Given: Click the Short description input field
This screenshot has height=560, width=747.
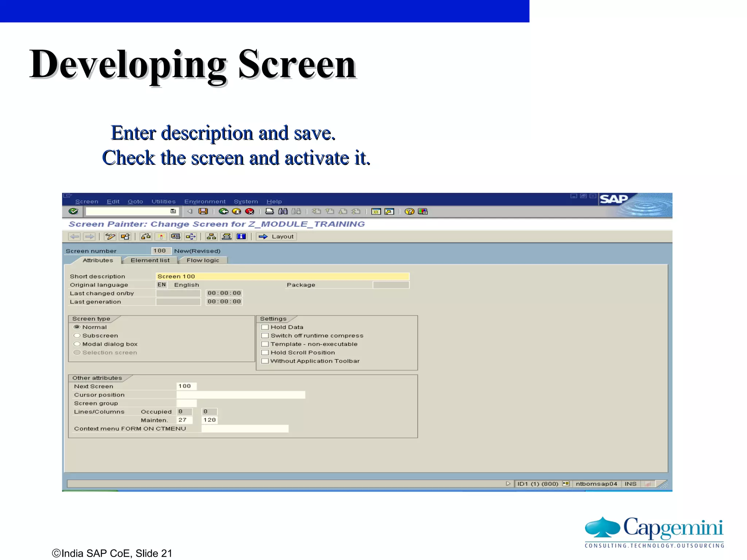Looking at the screenshot, I should (x=282, y=276).
